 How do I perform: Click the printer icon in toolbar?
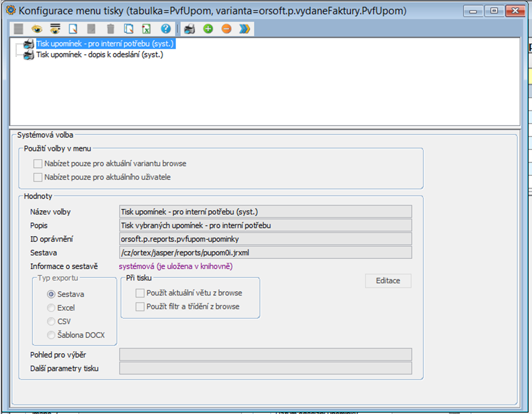pos(190,29)
